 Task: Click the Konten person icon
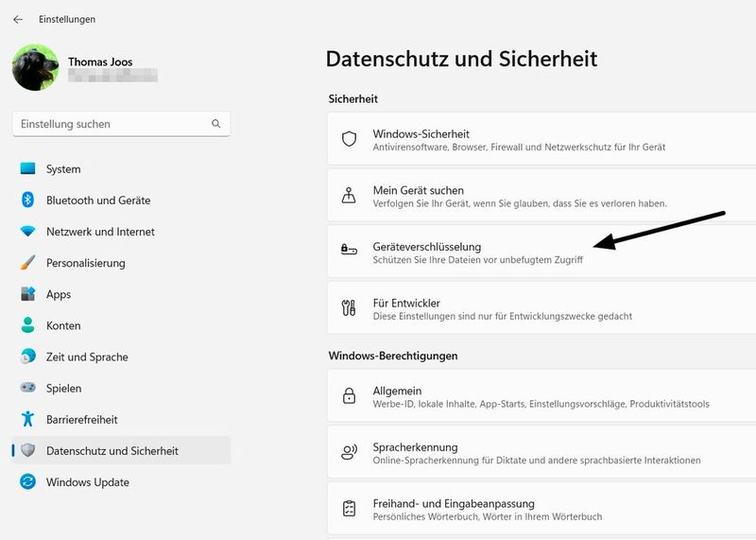(x=28, y=324)
